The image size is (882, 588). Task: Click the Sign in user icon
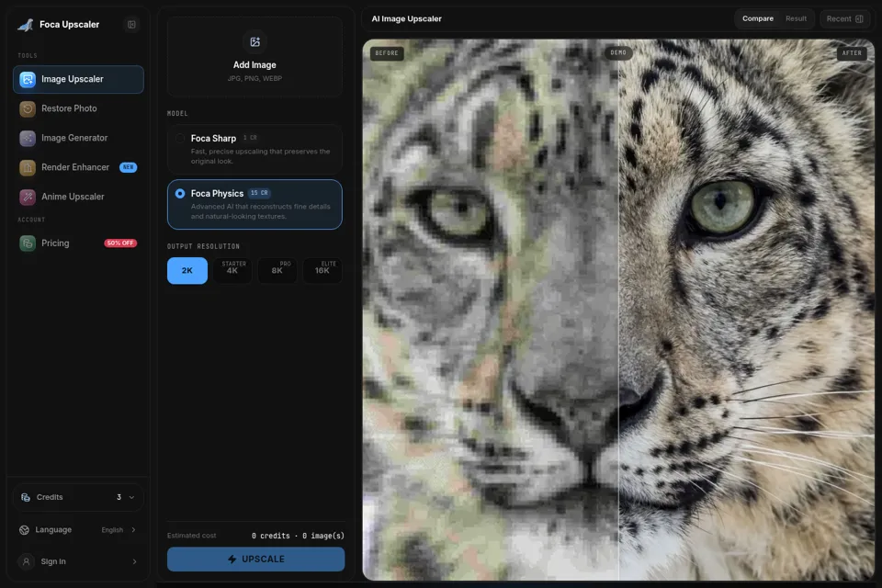26,561
